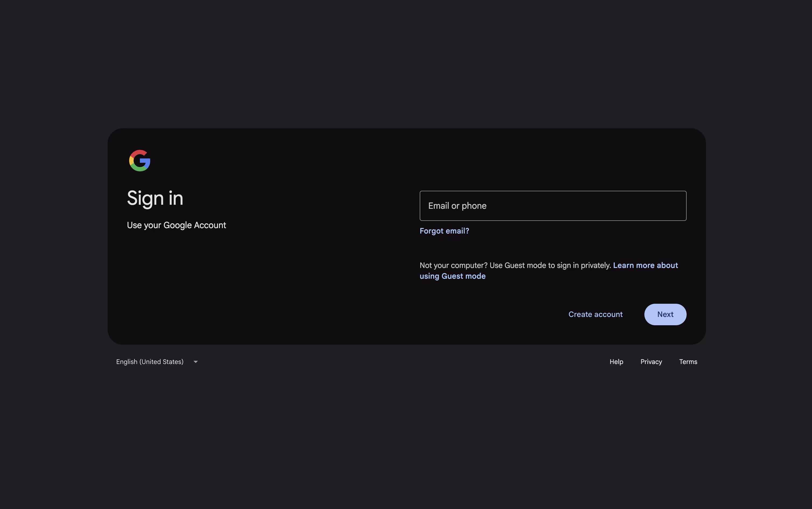Click the Next button

665,314
